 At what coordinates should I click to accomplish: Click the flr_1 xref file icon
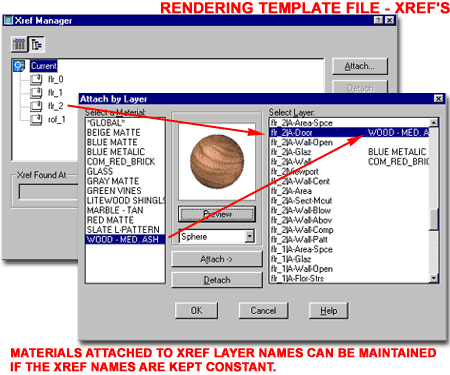pos(36,93)
